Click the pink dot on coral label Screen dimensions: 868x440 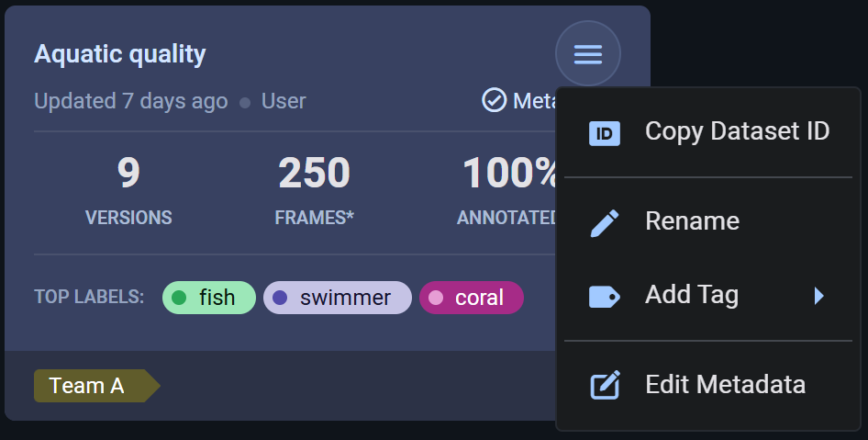436,298
